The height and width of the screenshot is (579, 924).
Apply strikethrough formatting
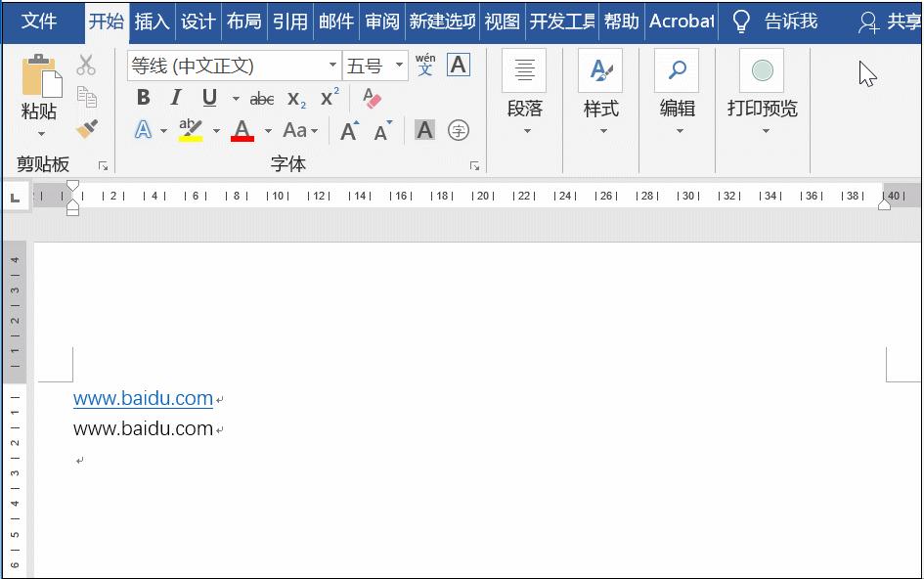(x=261, y=98)
